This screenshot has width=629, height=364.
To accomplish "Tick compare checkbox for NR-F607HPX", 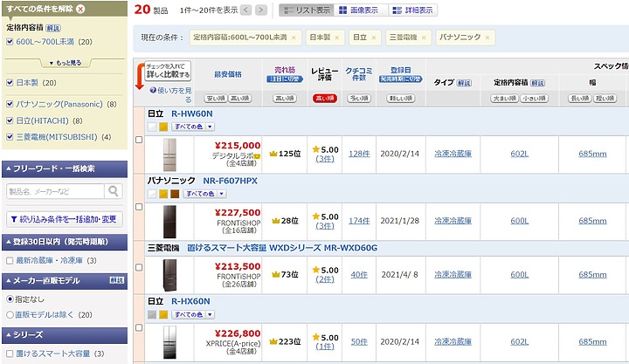I will coord(139,207).
